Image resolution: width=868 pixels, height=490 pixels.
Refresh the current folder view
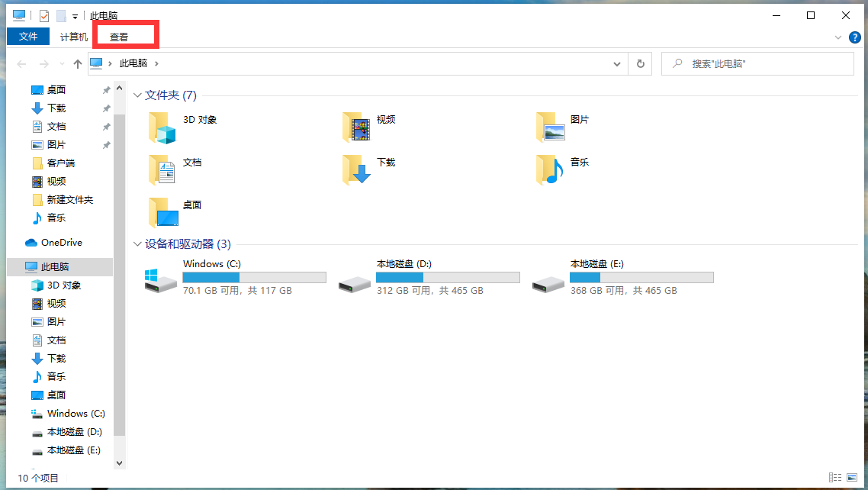coord(641,63)
